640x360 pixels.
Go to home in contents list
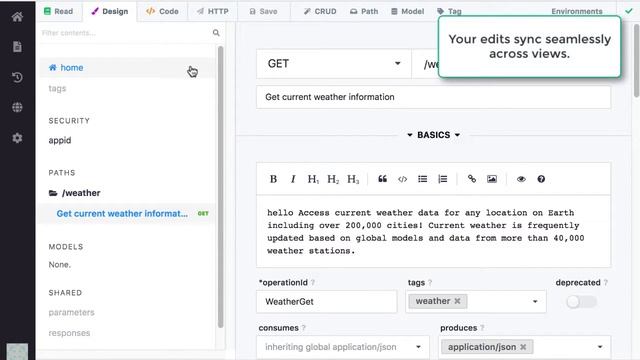127,68
